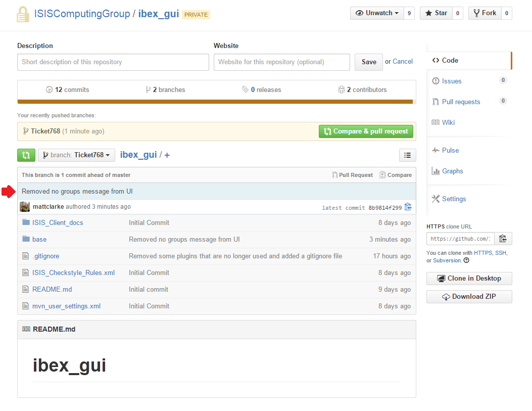Click the Wiki book icon in the sidebar
Screen dimensions: 532x411
click(436, 122)
